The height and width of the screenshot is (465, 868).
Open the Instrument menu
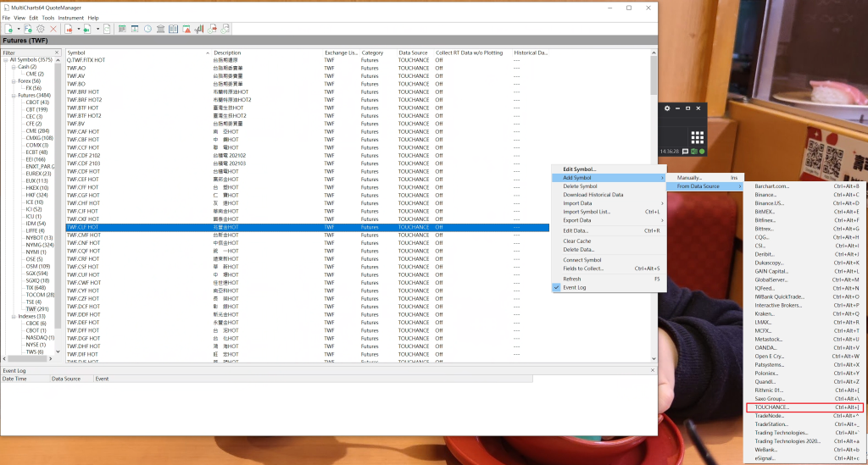70,17
